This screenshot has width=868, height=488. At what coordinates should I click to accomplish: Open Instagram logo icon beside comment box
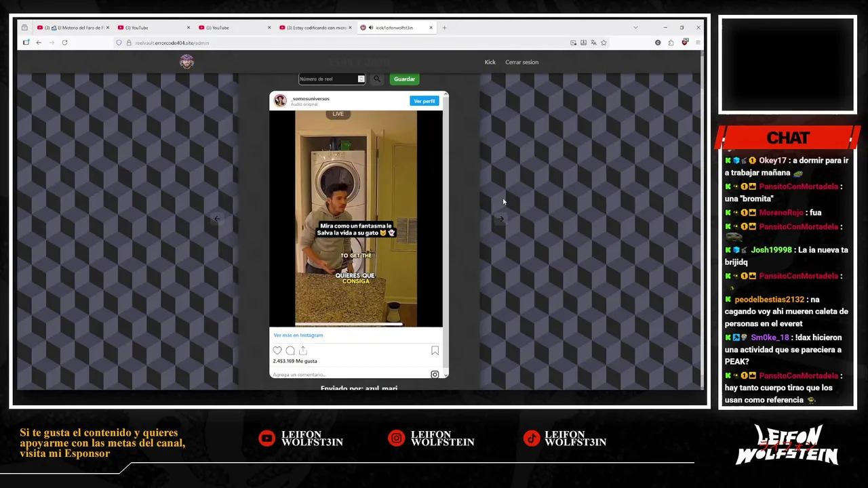(435, 374)
